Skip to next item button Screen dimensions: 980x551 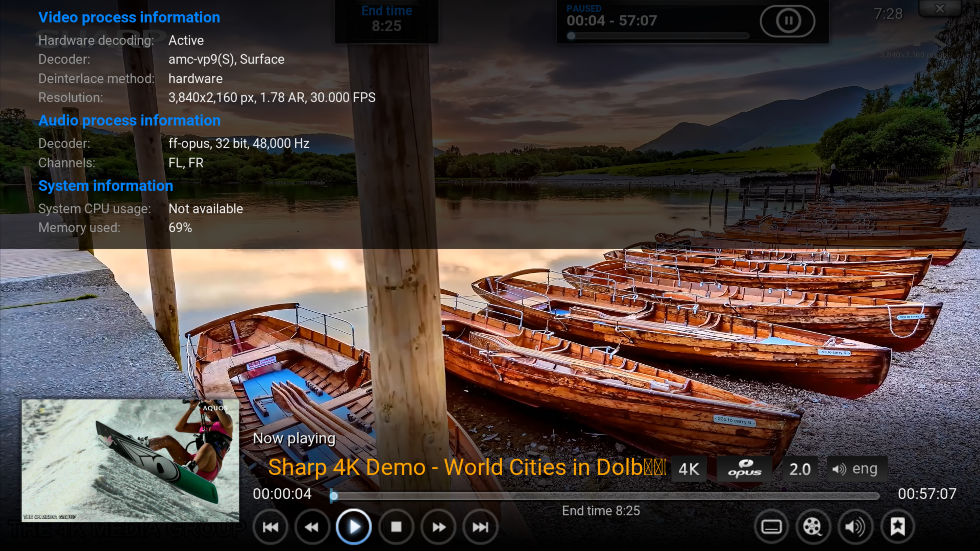480,527
